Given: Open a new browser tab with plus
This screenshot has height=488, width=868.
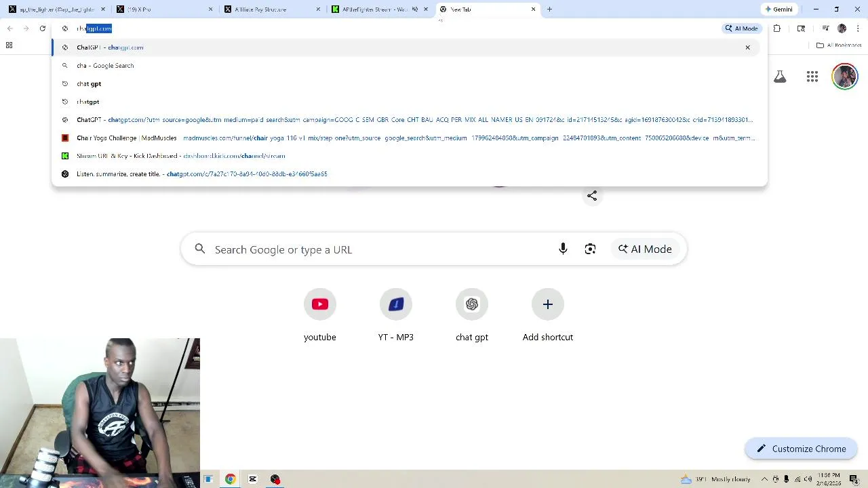Looking at the screenshot, I should pos(549,9).
